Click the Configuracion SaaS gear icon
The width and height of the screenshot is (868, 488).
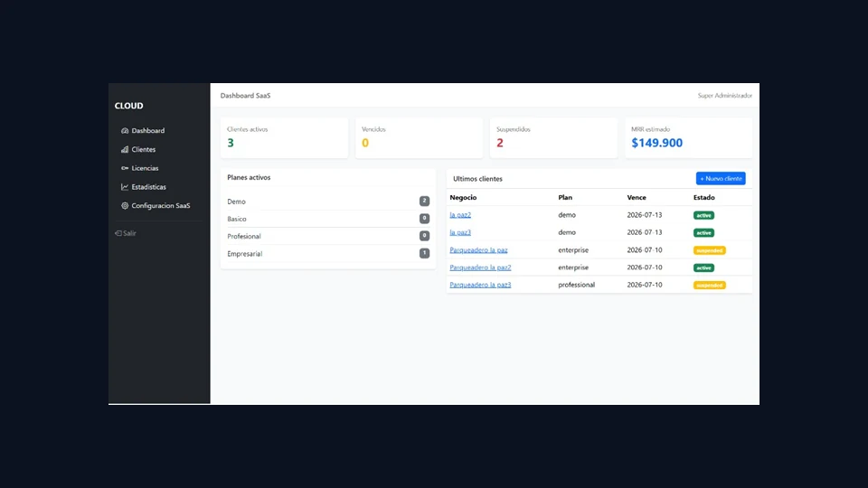pyautogui.click(x=125, y=206)
